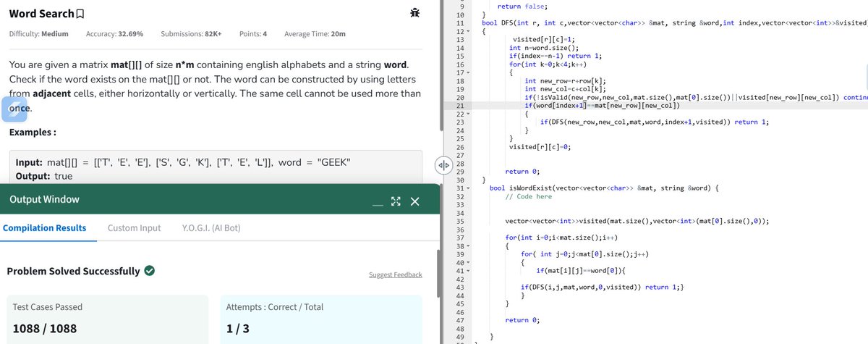Place cursor on 'bool DFS' declaration line

[674, 23]
